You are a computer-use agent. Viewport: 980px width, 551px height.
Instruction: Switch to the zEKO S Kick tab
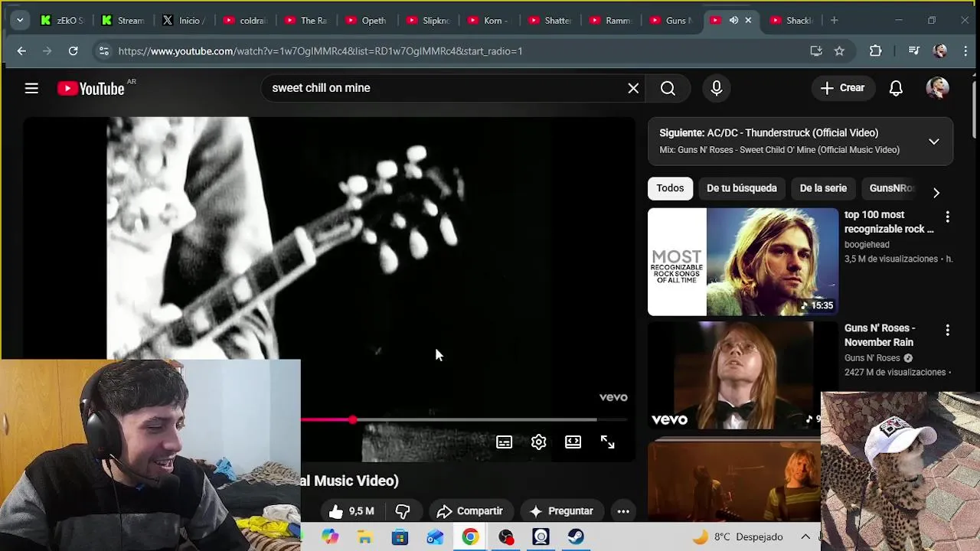tap(62, 21)
